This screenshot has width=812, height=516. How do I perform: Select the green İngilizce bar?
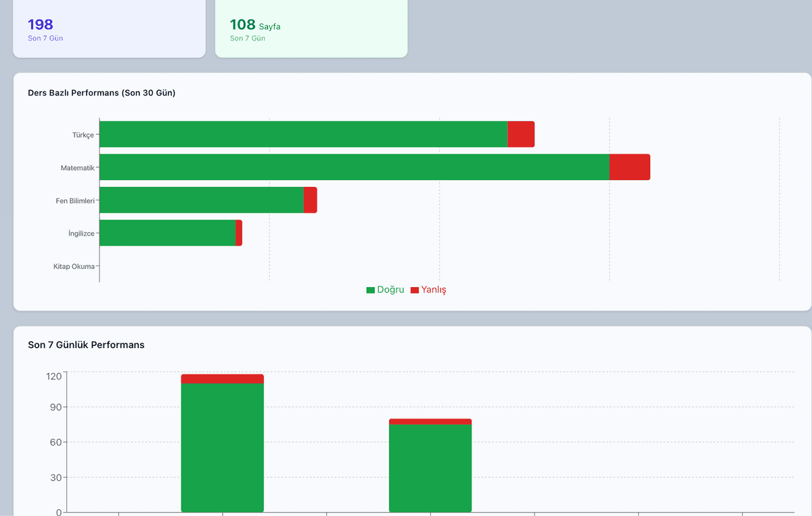click(x=167, y=233)
